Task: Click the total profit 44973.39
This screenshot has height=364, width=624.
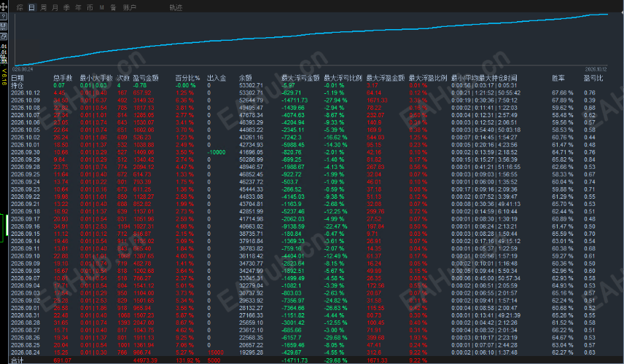Action: point(145,360)
